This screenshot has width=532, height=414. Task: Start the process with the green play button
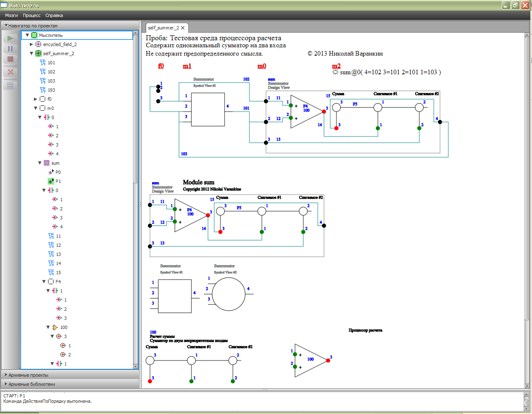click(10, 38)
